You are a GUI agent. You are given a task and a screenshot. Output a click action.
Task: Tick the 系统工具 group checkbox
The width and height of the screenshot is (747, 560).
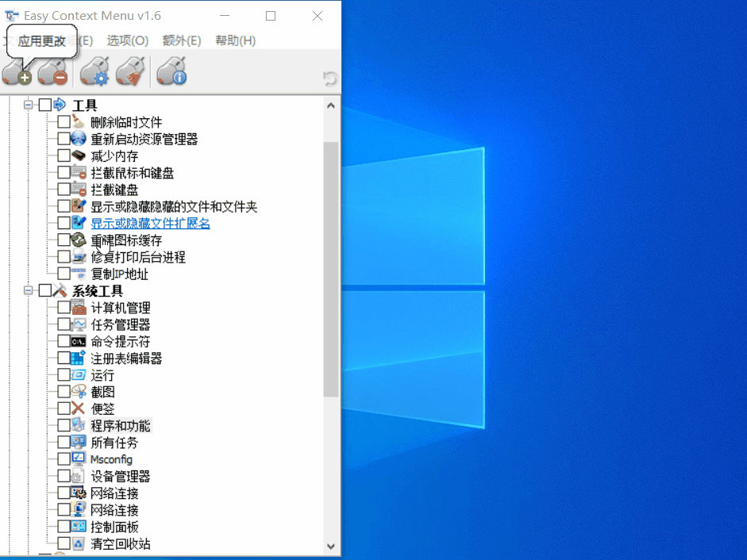(44, 290)
